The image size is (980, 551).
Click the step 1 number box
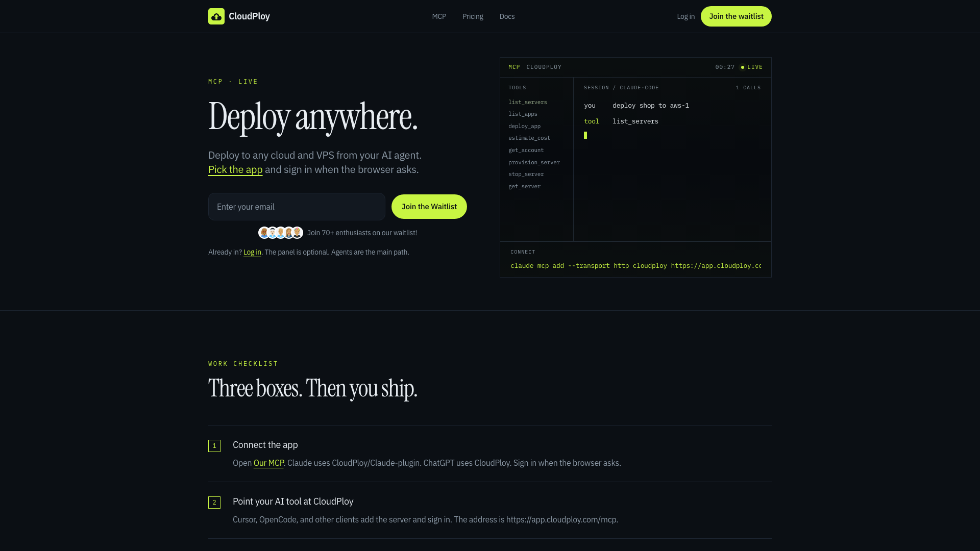[x=214, y=446]
